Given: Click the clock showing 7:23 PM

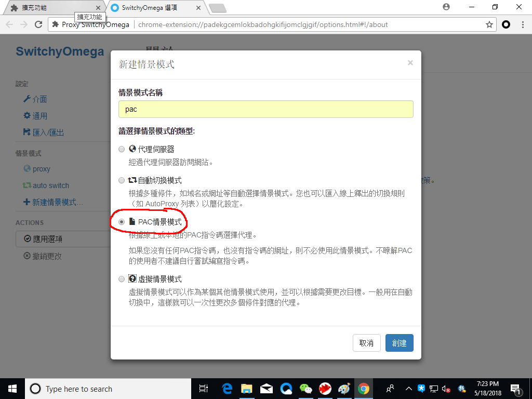Looking at the screenshot, I should 487,389.
